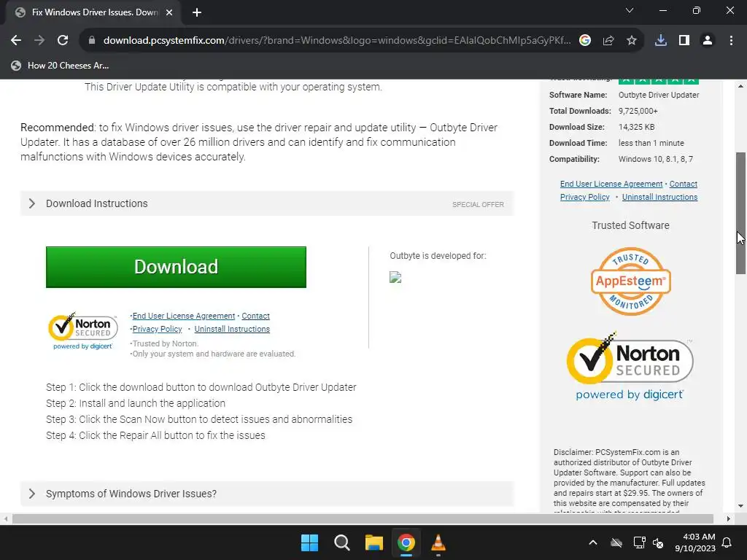Open Privacy Policy link below Download button
The height and width of the screenshot is (560, 747).
click(157, 329)
